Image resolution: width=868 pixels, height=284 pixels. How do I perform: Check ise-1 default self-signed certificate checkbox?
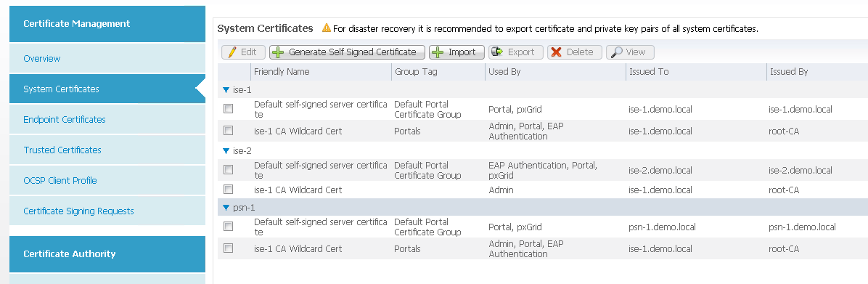click(228, 109)
